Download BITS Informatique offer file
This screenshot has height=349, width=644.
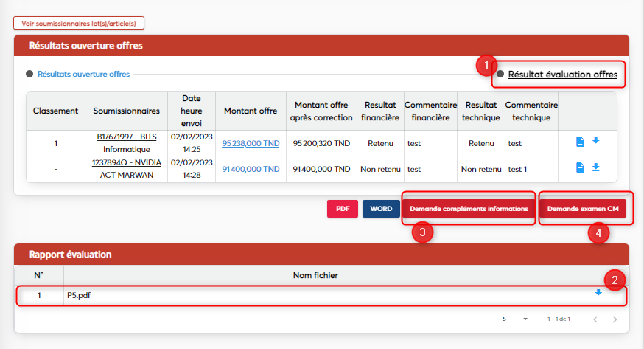pos(595,142)
